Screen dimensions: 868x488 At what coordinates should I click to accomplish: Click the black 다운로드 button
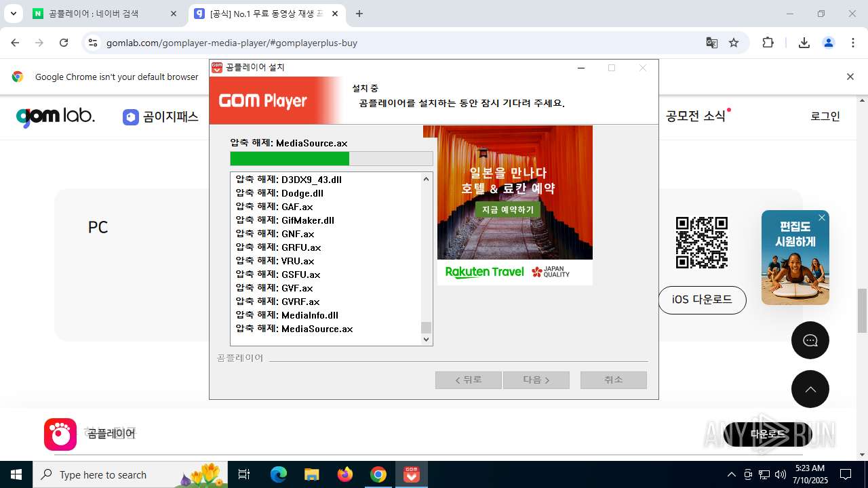coord(768,434)
